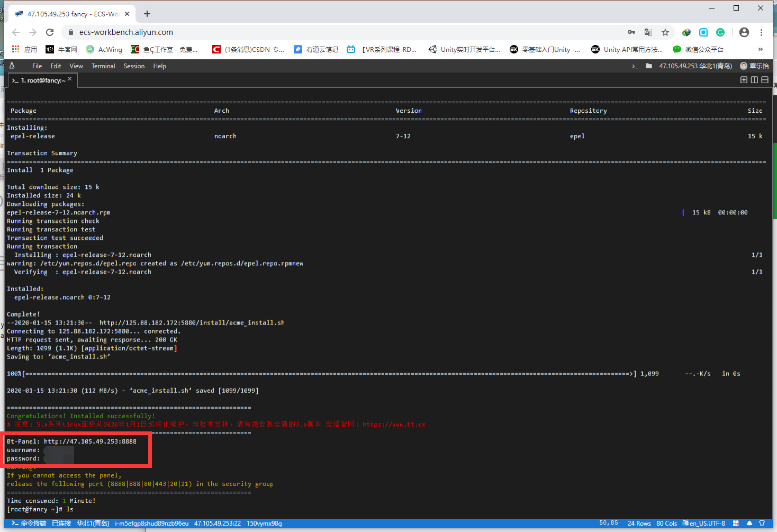Open the CSDN bookmark

click(248, 49)
